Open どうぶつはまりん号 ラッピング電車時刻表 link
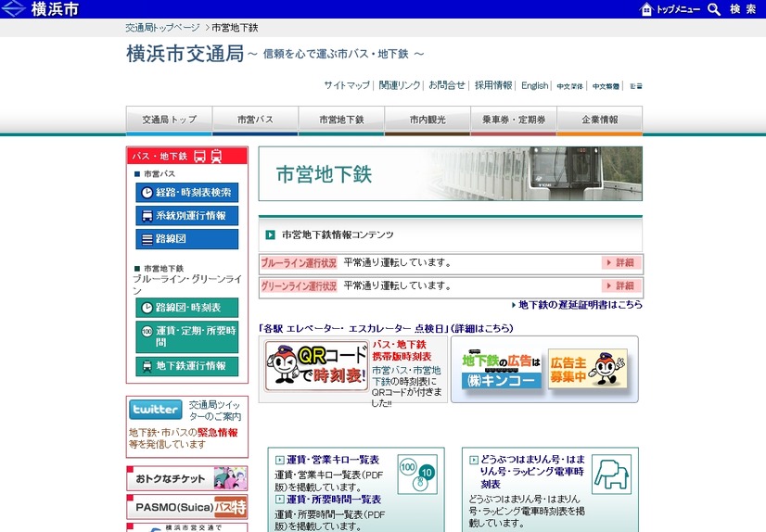Image resolution: width=766 pixels, height=532 pixels. (532, 472)
